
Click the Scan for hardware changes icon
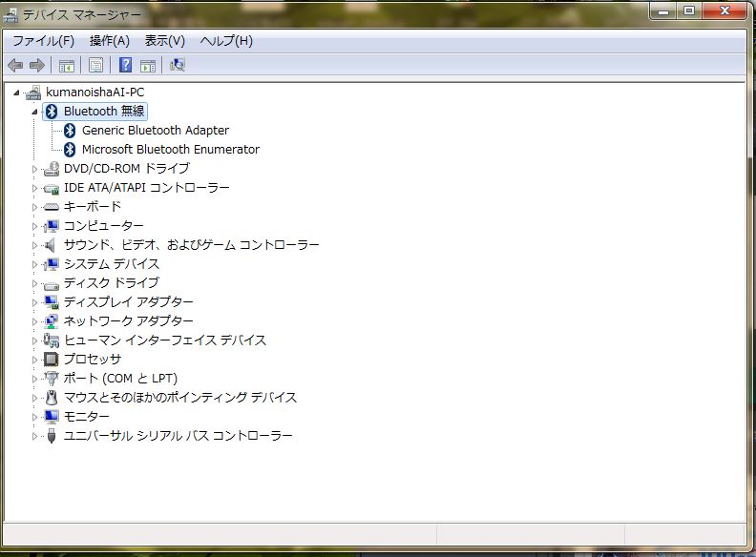[177, 65]
